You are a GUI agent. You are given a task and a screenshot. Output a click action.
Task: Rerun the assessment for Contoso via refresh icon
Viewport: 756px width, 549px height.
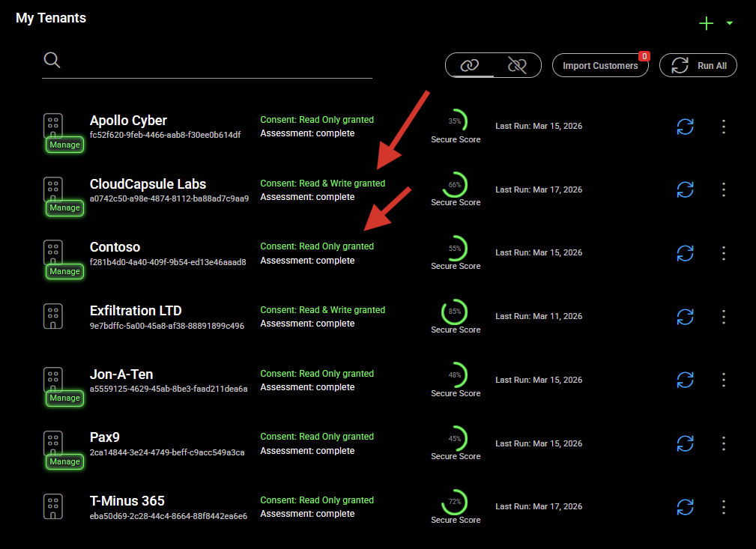pyautogui.click(x=685, y=253)
